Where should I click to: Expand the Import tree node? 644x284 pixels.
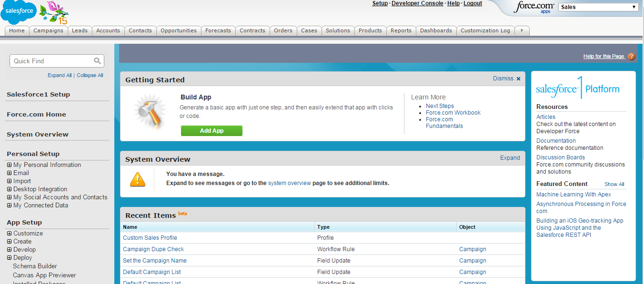pos(9,181)
